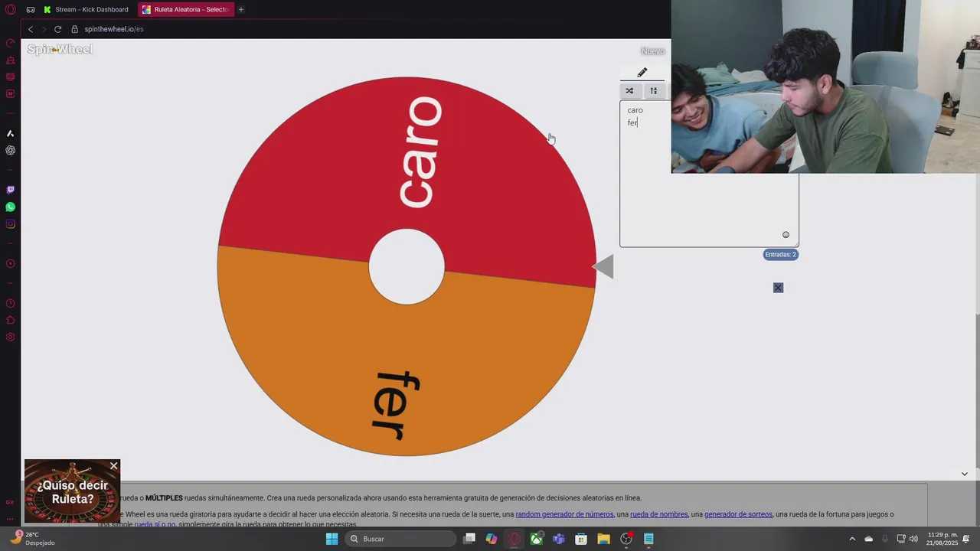
Task: Select the Ruleta Aleatoria tab
Action: [x=186, y=9]
